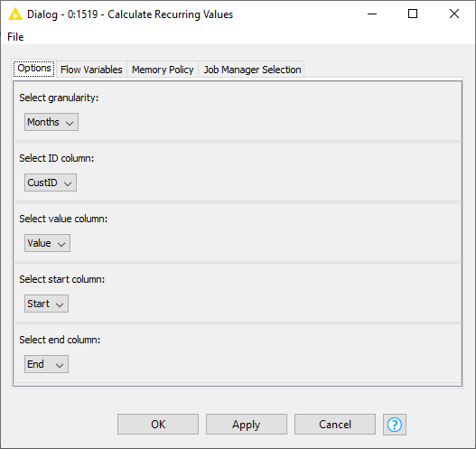Viewport: 476px width, 449px height.
Task: Open the Value column dropdown
Action: click(x=47, y=243)
